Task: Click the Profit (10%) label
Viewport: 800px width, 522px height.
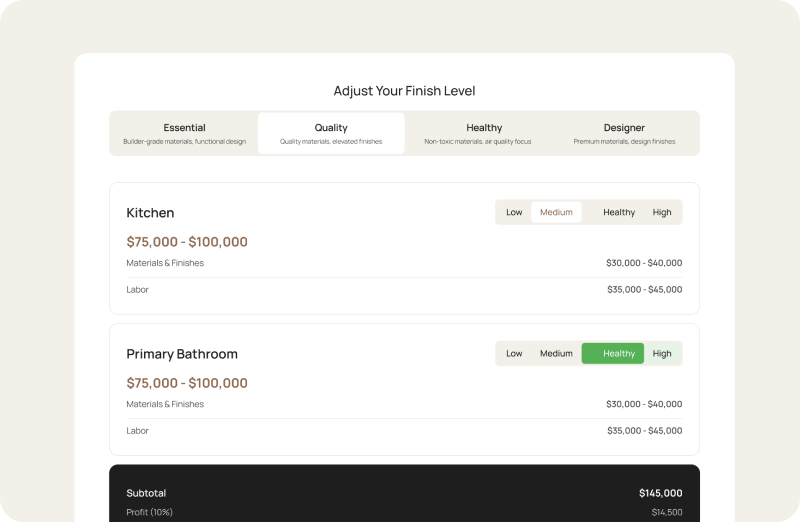Action: 149,512
